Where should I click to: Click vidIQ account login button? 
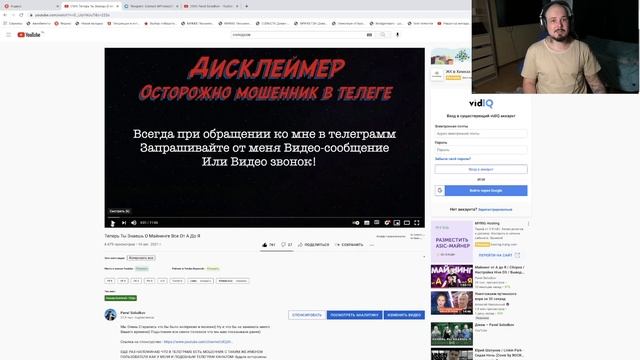pos(481,169)
